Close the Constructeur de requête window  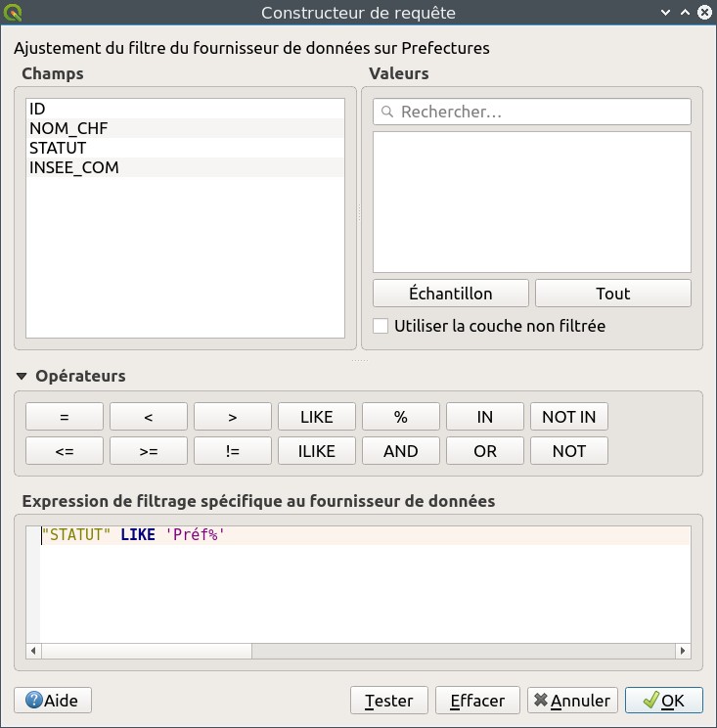pyautogui.click(x=704, y=13)
